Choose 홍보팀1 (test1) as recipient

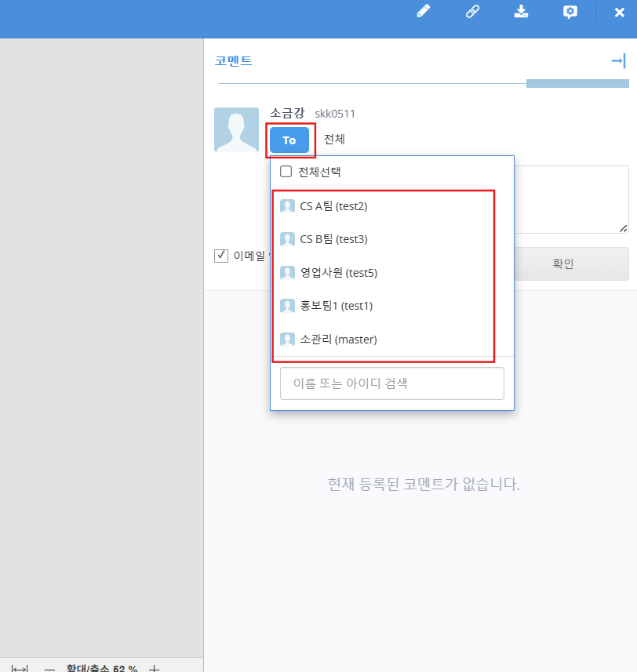[333, 306]
